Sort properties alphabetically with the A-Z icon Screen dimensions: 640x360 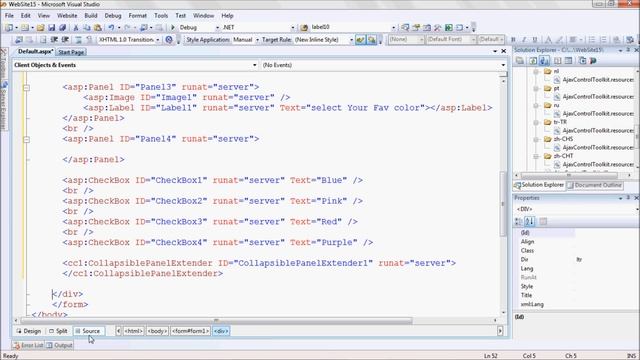[529, 222]
